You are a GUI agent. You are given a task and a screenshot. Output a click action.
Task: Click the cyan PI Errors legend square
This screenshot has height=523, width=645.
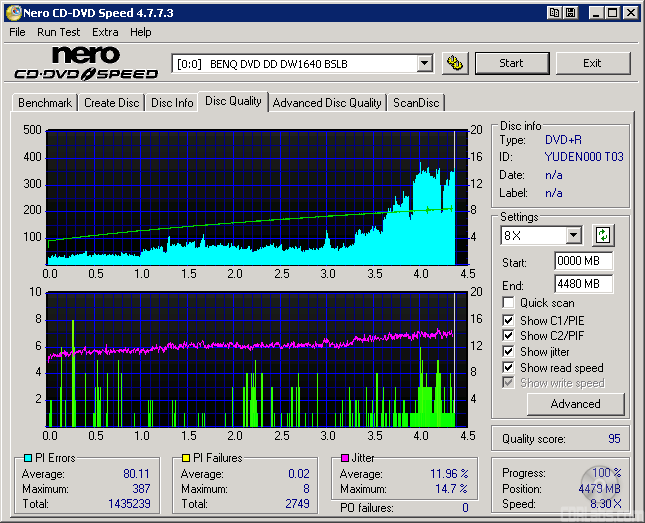[x=28, y=458]
